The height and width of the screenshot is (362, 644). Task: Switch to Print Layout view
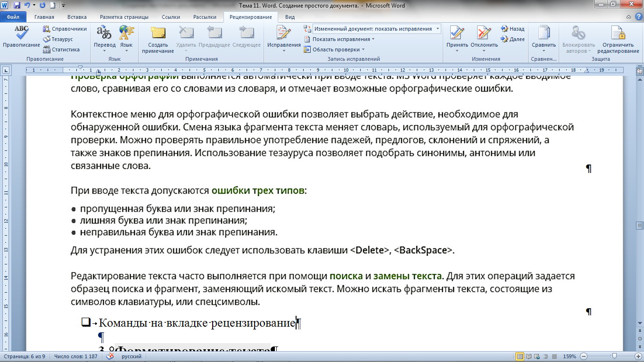tap(520, 357)
